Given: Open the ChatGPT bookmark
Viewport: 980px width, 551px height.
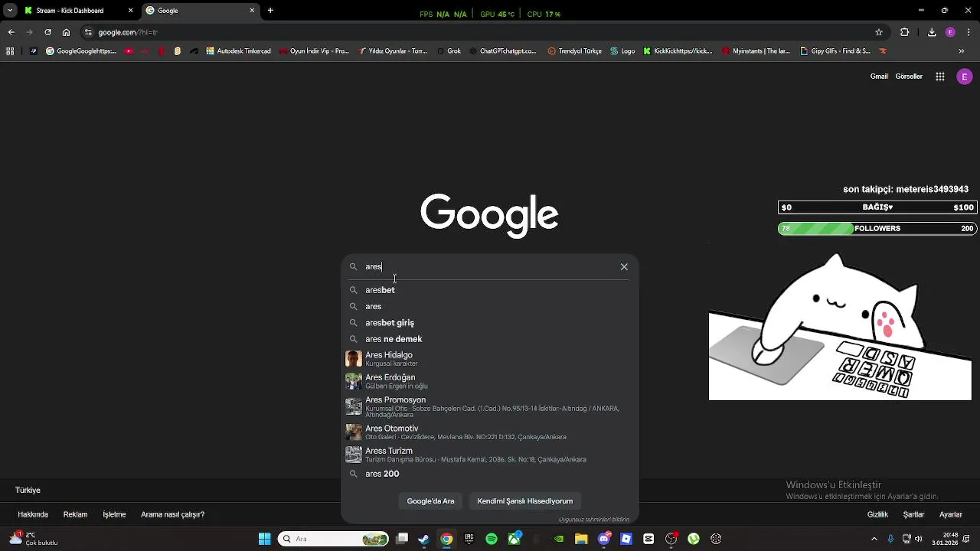Looking at the screenshot, I should 502,51.
